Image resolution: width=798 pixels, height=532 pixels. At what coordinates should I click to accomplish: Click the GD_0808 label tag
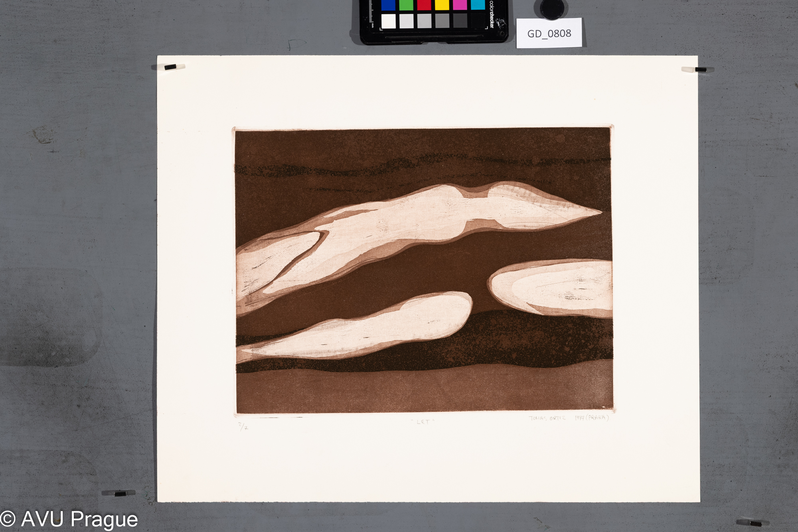tap(549, 33)
